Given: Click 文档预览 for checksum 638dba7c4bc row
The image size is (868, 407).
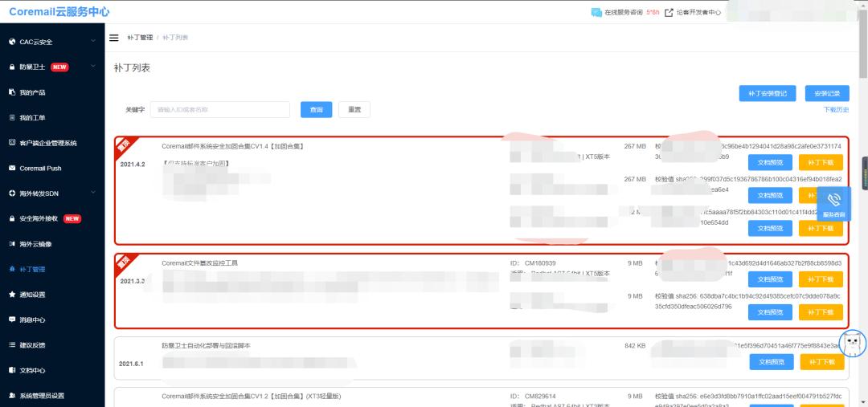Looking at the screenshot, I should (x=770, y=312).
